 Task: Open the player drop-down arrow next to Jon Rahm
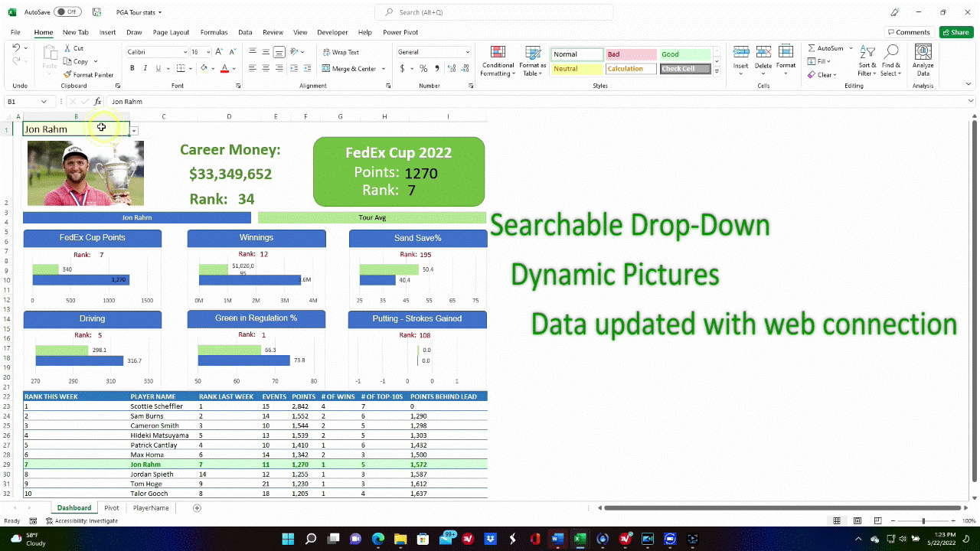tap(134, 130)
